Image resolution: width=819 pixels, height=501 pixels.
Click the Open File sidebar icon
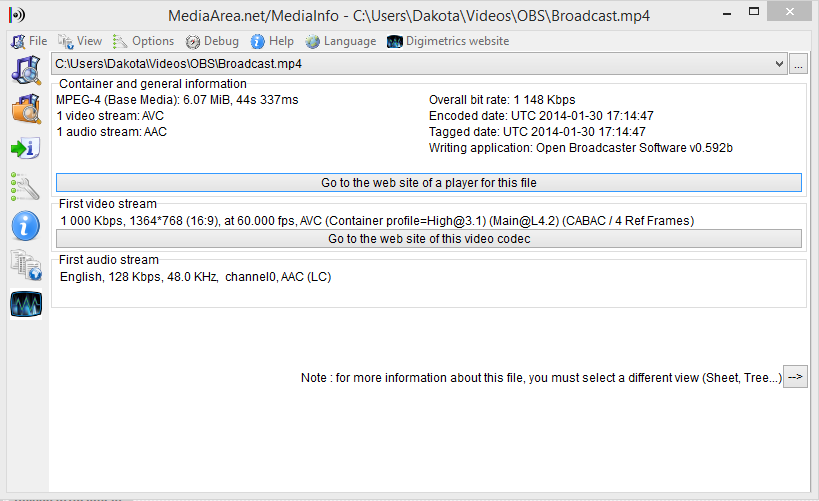click(26, 71)
